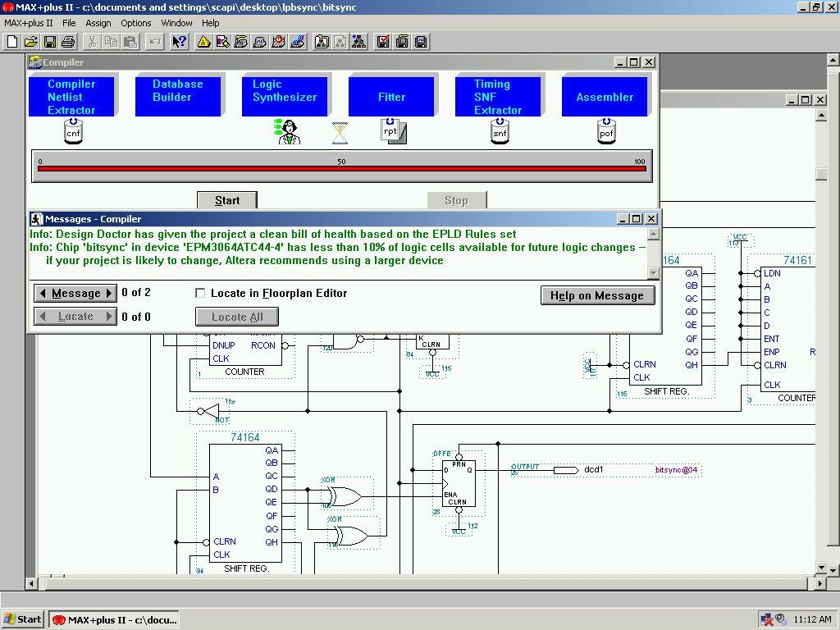Select the DFFE flip-flop symbol in schematic
The image size is (840, 630).
coord(459,485)
